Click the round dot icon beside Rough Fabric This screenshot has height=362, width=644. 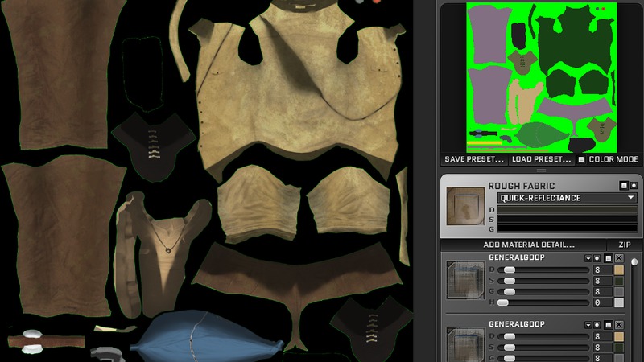(x=634, y=186)
